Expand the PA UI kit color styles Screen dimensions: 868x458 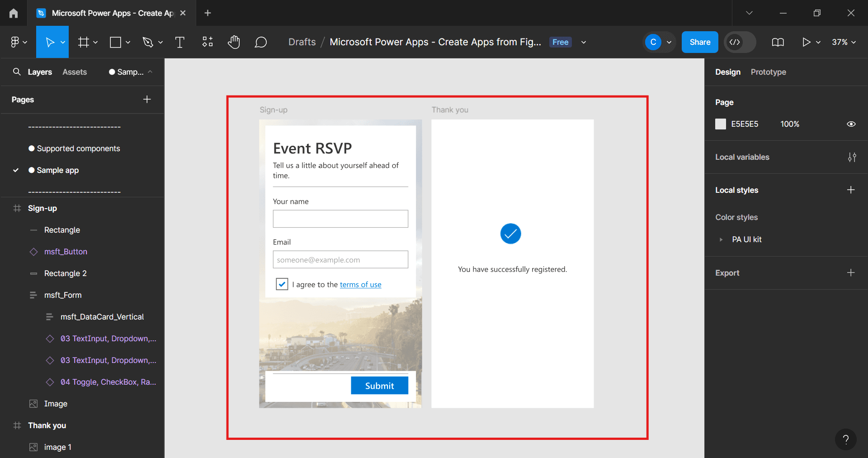coord(721,239)
